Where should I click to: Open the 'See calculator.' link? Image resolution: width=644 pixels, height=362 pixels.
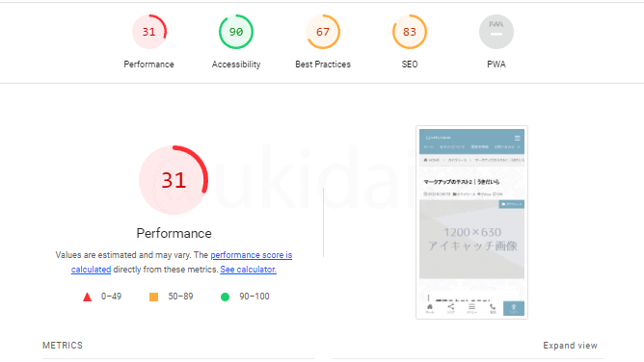pyautogui.click(x=248, y=270)
